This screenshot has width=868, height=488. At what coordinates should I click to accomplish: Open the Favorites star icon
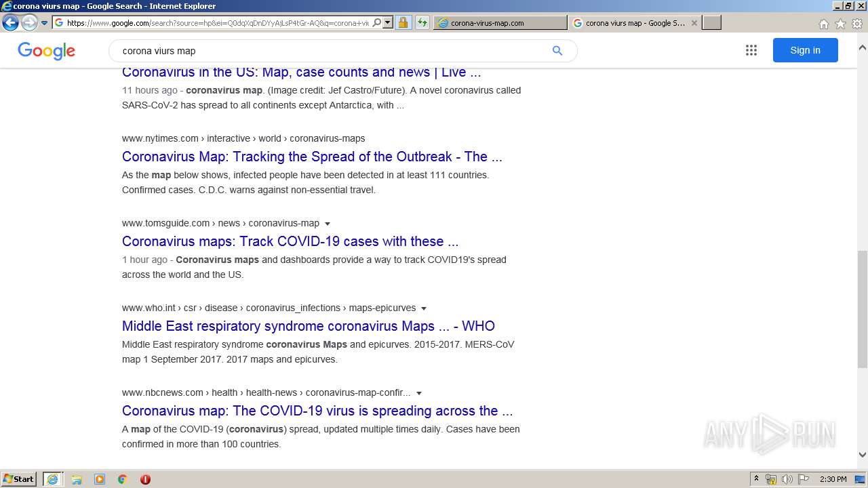coord(840,24)
